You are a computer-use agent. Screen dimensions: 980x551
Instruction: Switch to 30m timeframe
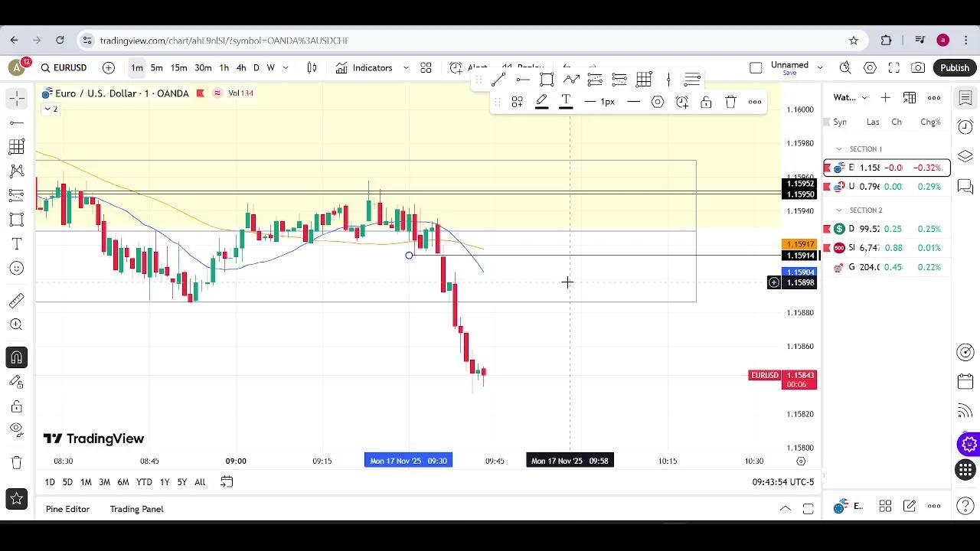coord(203,68)
